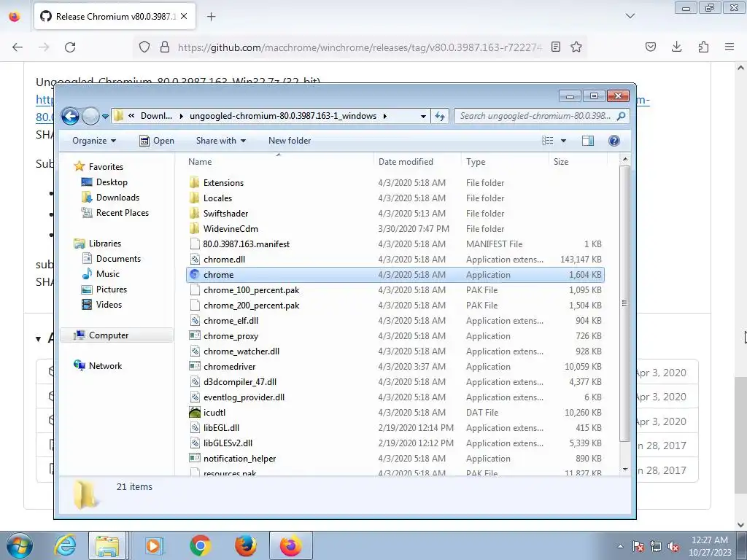Image resolution: width=747 pixels, height=560 pixels.
Task: Select the Locales folder icon
Action: click(x=194, y=198)
